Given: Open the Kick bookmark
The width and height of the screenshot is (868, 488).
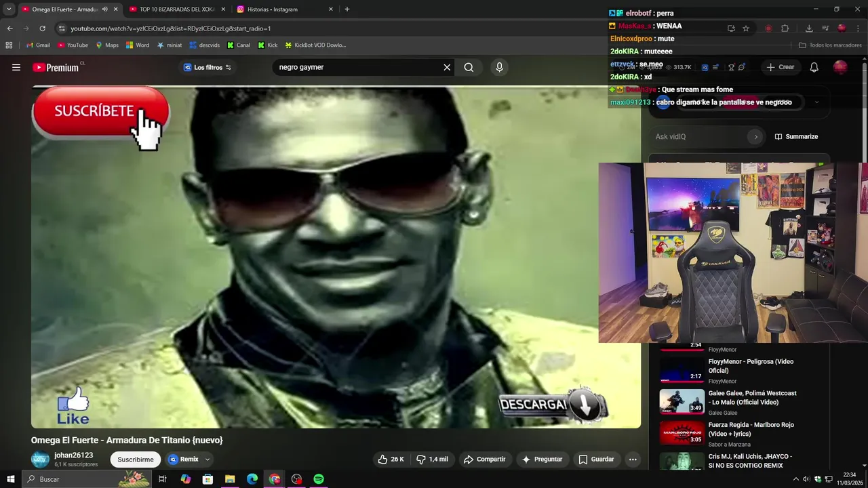Looking at the screenshot, I should coord(268,45).
